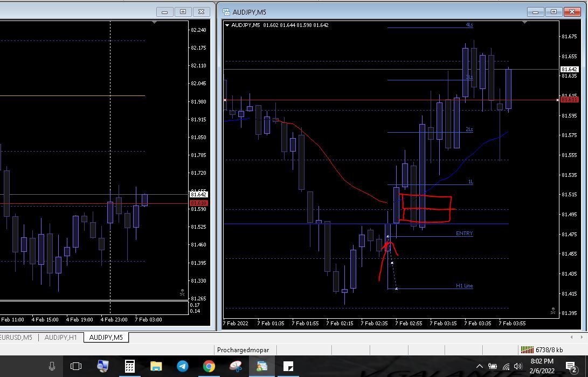Open the Snipping Tool taskbar icon

236,366
